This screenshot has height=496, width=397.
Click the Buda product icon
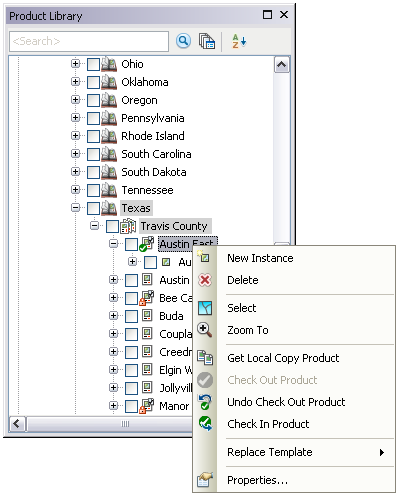click(x=147, y=316)
